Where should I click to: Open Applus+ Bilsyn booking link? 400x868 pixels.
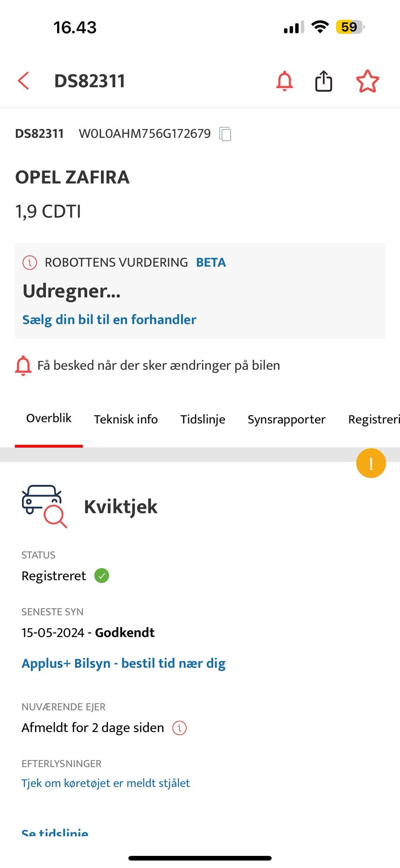pos(123,663)
